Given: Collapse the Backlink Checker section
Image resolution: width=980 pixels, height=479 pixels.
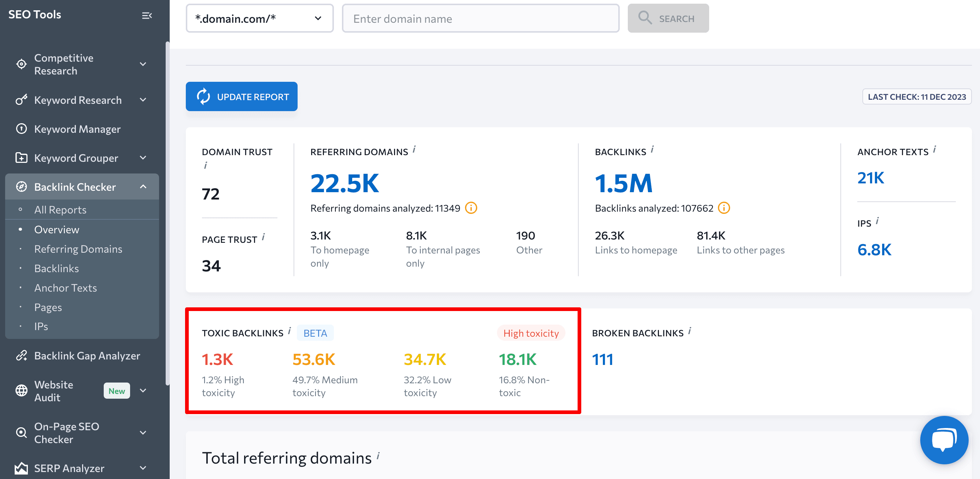Looking at the screenshot, I should 143,187.
